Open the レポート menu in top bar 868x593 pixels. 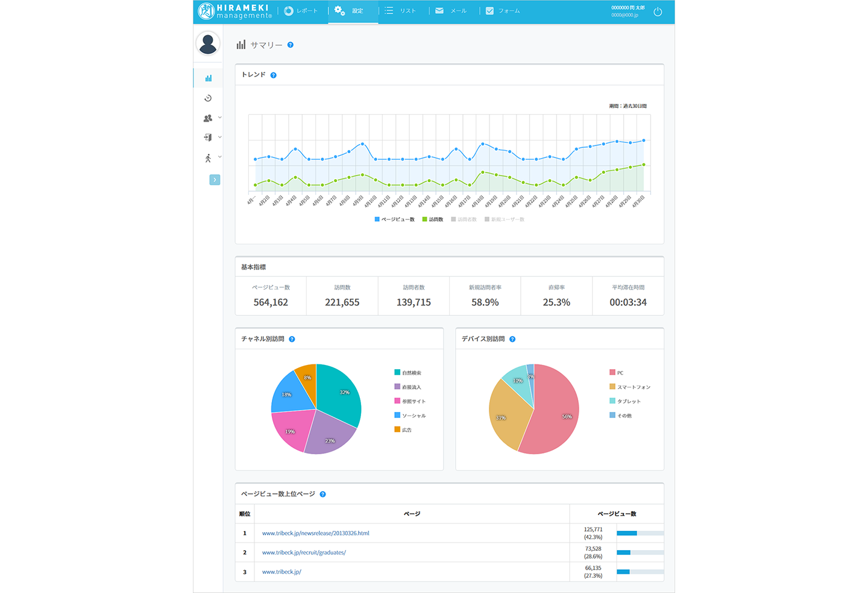click(301, 11)
